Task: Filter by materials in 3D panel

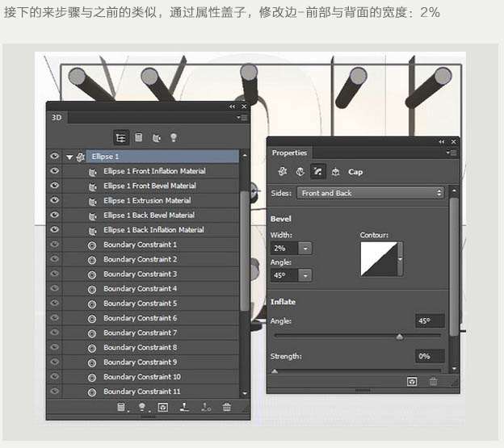Action: click(x=156, y=138)
